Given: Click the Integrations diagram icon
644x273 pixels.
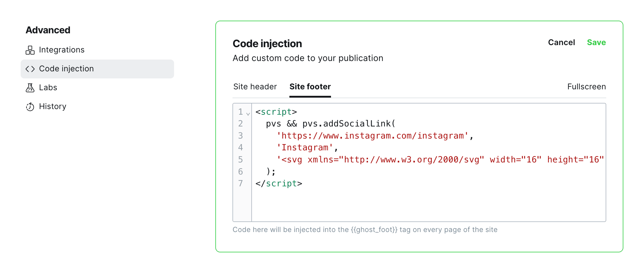Looking at the screenshot, I should [30, 50].
